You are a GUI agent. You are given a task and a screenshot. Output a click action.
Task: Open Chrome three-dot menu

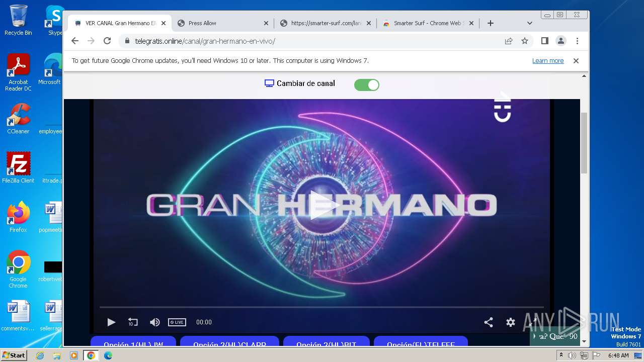tap(577, 41)
